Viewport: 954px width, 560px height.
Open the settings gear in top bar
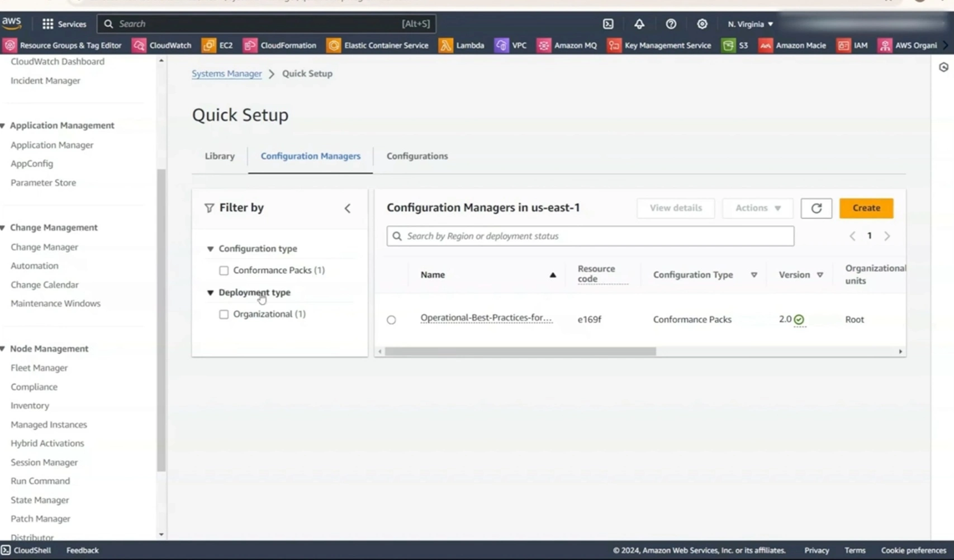coord(702,24)
